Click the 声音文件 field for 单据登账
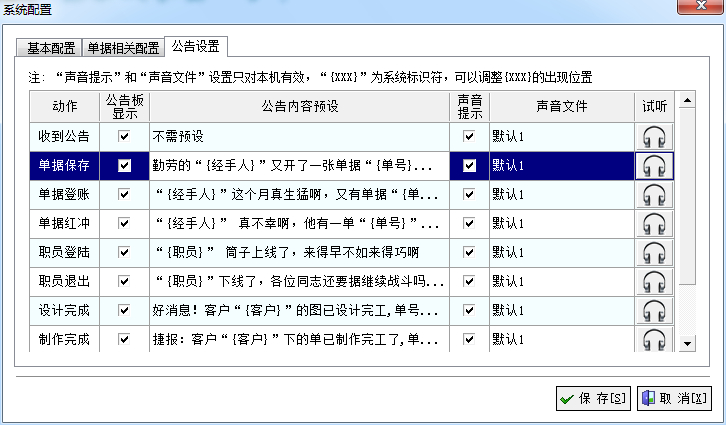The width and height of the screenshot is (726, 425). 560,194
